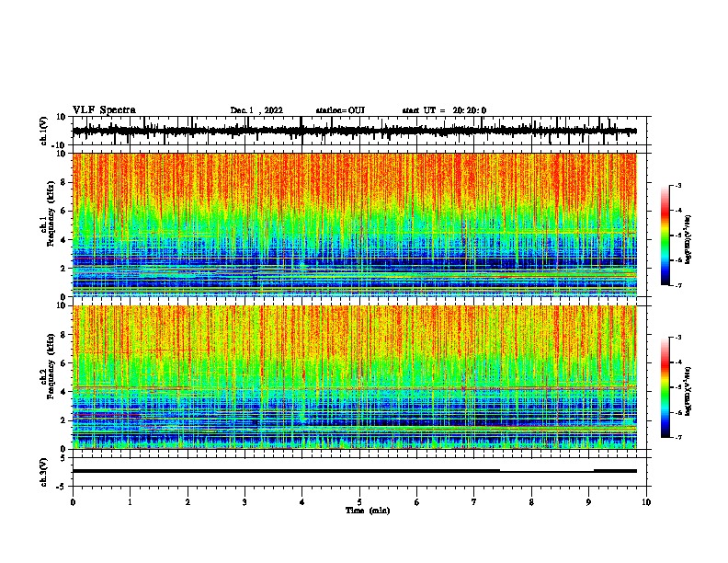This screenshot has height=563, width=728.
Task: Click the ch.2 spectrogram color scale bar
Action: pos(665,387)
